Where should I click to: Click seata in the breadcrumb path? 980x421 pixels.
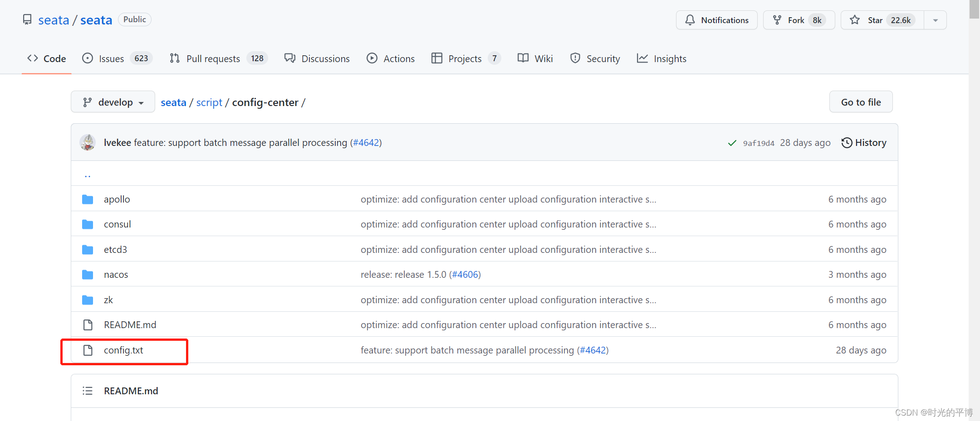click(x=173, y=102)
